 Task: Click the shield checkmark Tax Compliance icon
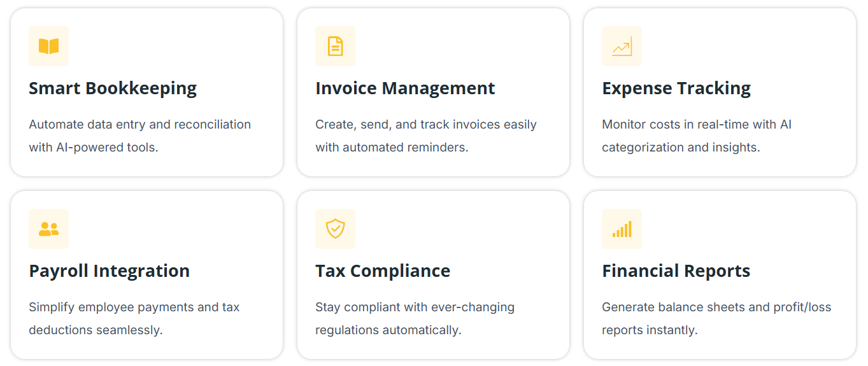coord(335,229)
